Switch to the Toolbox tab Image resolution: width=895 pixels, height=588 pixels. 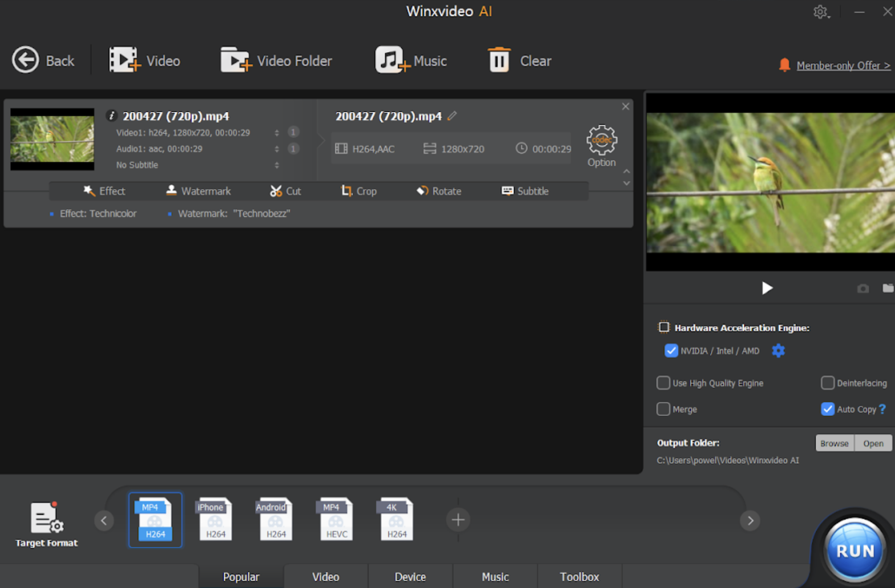[580, 576]
